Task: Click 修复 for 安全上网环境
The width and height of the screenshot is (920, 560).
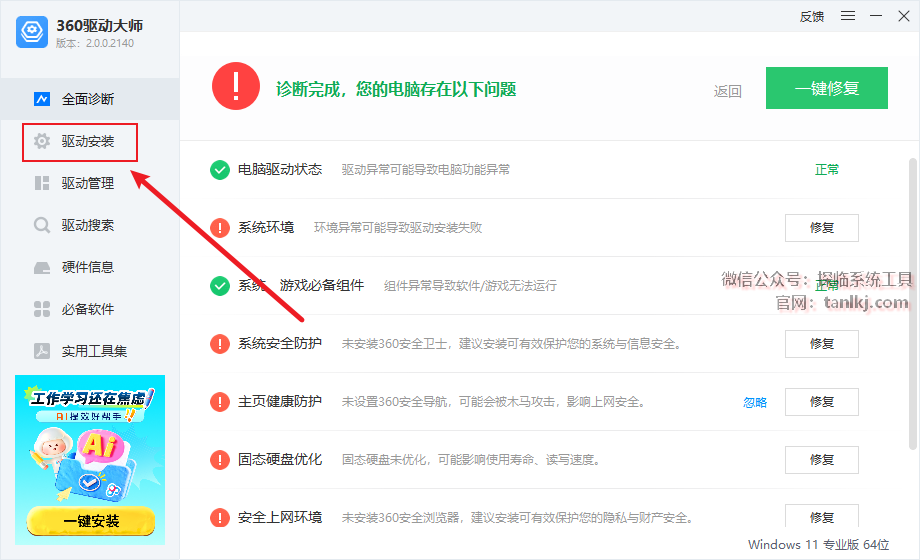Action: [x=821, y=516]
